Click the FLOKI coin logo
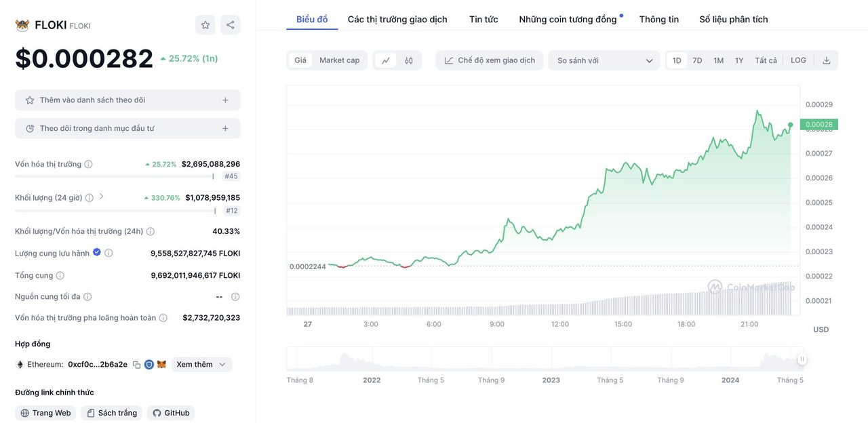This screenshot has height=423, width=868. [x=22, y=25]
